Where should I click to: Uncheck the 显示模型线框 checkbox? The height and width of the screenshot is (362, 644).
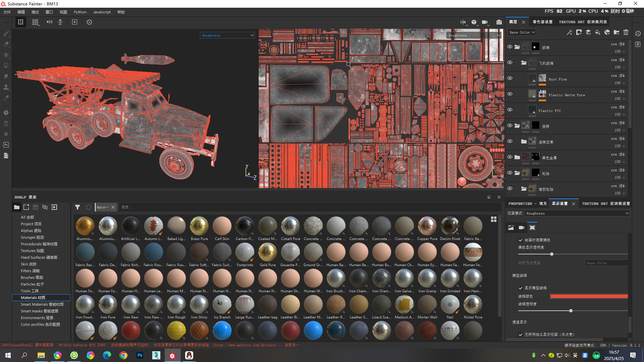pyautogui.click(x=521, y=288)
